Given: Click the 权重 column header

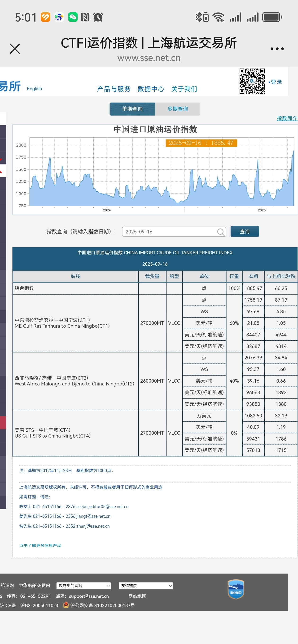Looking at the screenshot, I should point(234,277).
